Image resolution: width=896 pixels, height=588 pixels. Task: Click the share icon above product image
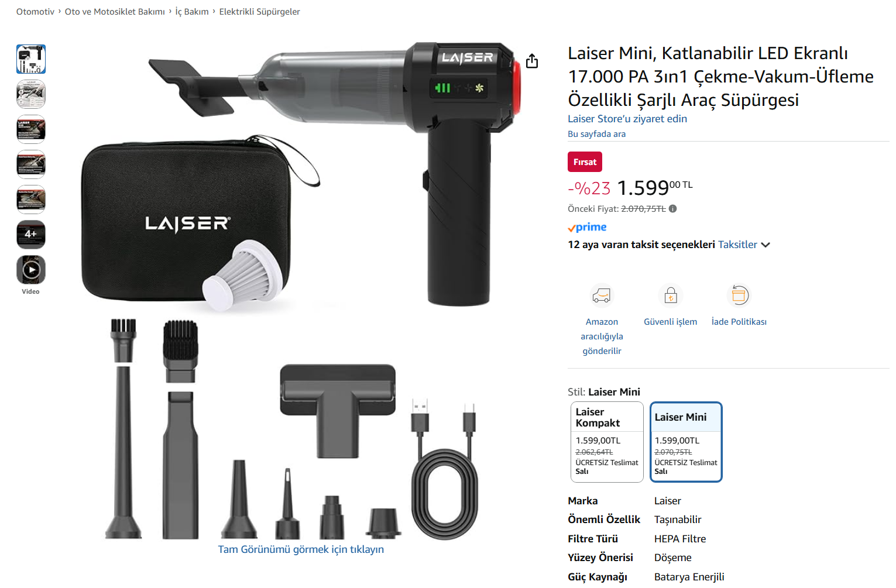coord(531,61)
